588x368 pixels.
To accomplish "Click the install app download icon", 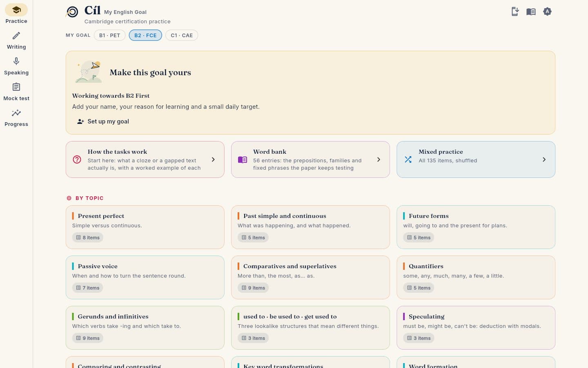I will point(515,11).
